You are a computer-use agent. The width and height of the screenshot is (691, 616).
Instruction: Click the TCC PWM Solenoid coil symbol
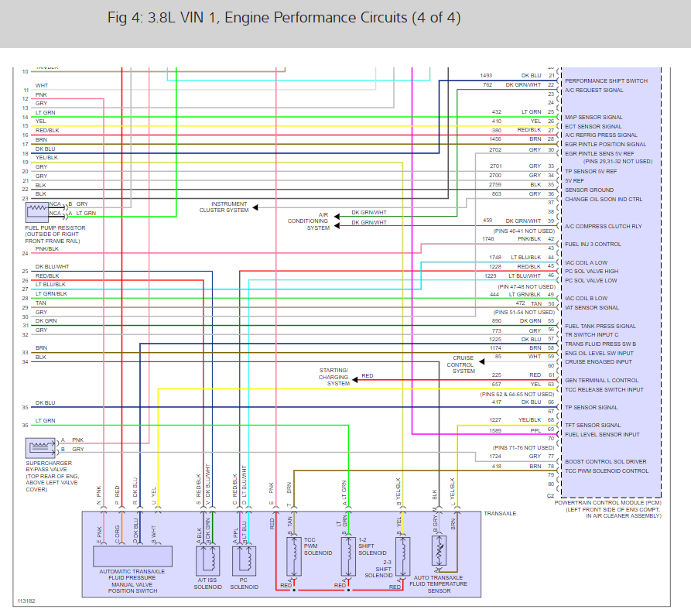click(x=294, y=556)
